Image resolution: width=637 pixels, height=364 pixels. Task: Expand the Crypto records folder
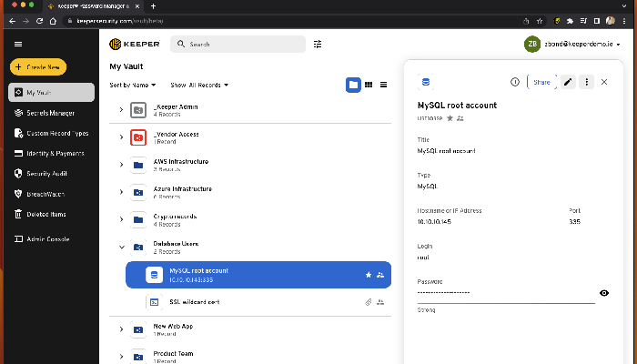(x=121, y=219)
